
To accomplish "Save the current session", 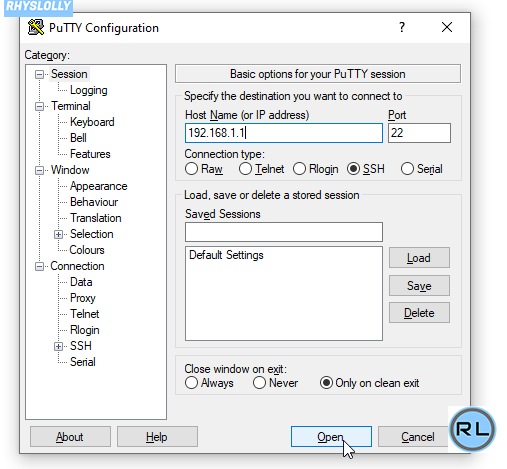I will coord(419,286).
